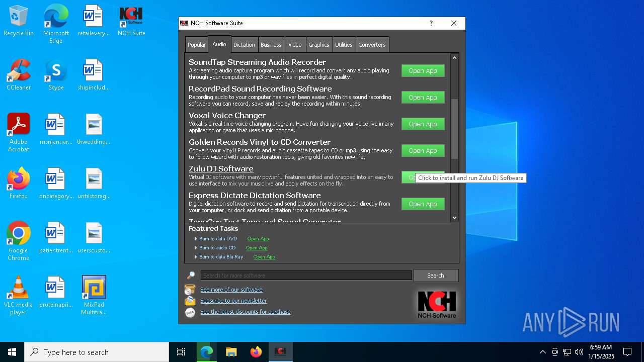Select the oncategory Word document
The width and height of the screenshot is (644, 362).
(56, 184)
